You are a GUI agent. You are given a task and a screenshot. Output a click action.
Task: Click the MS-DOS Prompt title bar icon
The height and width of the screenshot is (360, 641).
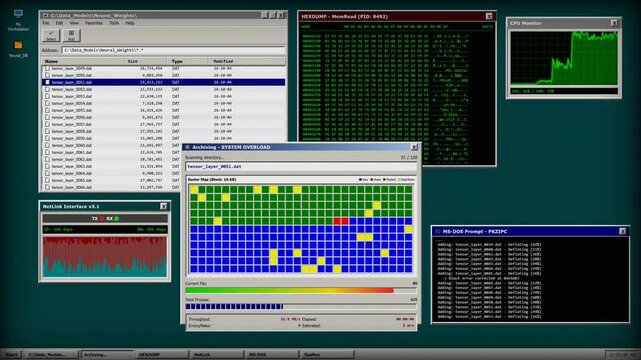coord(438,231)
